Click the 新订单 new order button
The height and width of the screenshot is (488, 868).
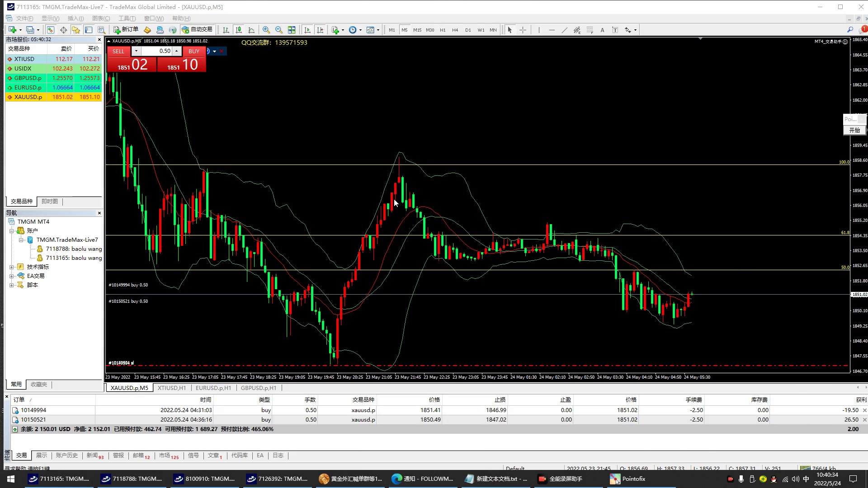click(126, 29)
